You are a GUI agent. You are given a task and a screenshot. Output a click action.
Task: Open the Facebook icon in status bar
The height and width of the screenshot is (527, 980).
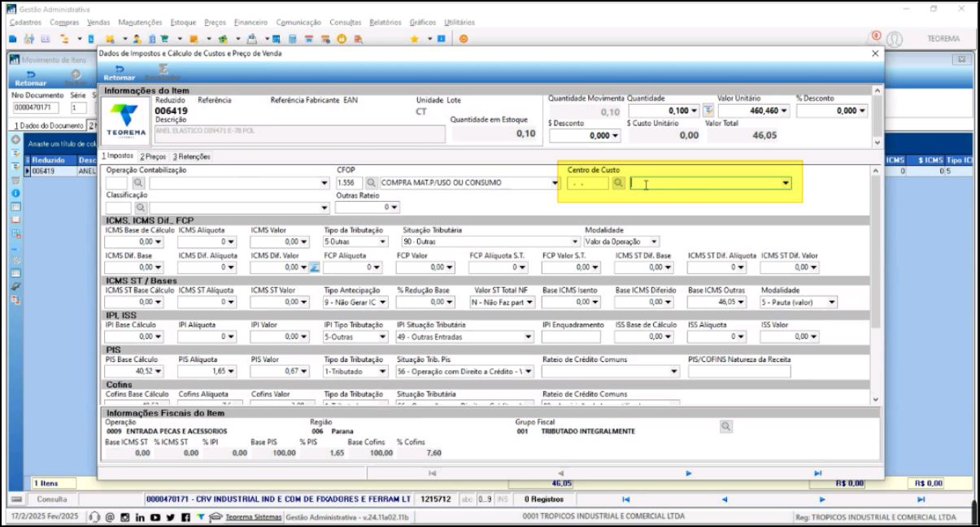186,517
